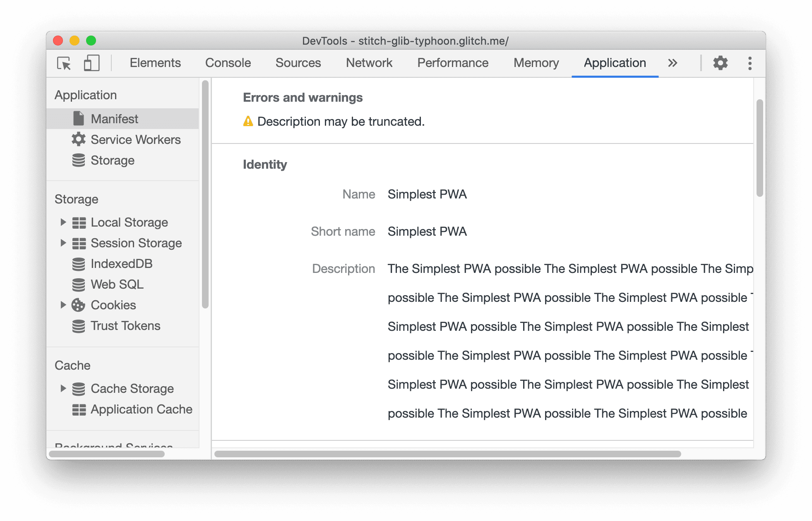This screenshot has height=521, width=812.
Task: Click the Application Cache sidebar icon
Action: point(79,408)
